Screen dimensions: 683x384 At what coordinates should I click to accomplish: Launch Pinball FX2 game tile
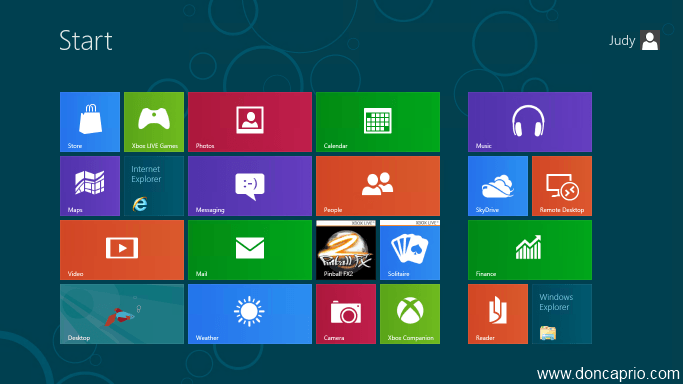click(x=346, y=250)
